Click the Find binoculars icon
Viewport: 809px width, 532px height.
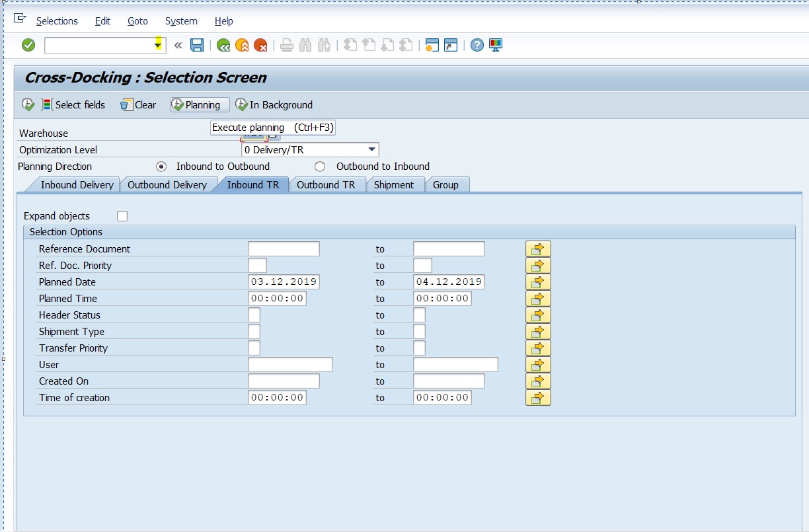click(305, 45)
